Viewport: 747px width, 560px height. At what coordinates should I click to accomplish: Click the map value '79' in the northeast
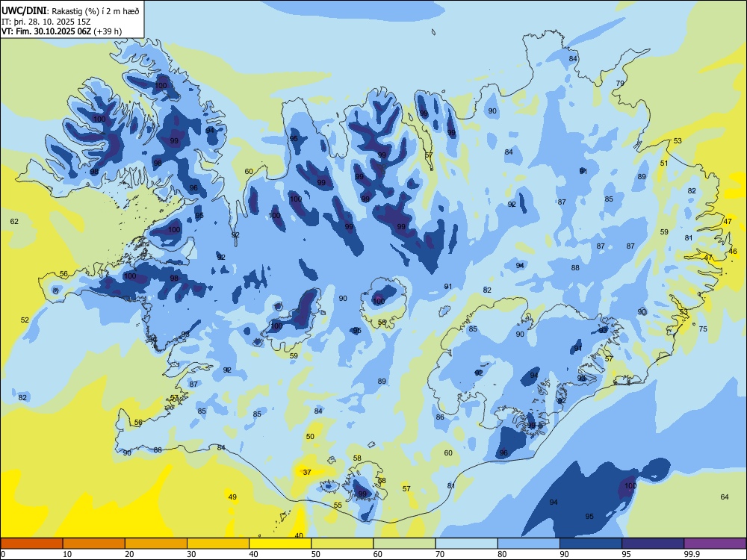(620, 84)
